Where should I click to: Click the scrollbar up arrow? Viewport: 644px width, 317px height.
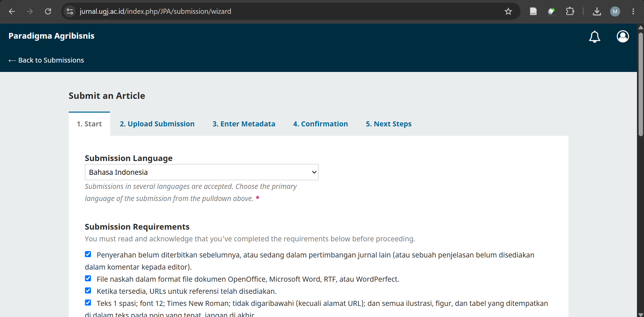click(641, 27)
